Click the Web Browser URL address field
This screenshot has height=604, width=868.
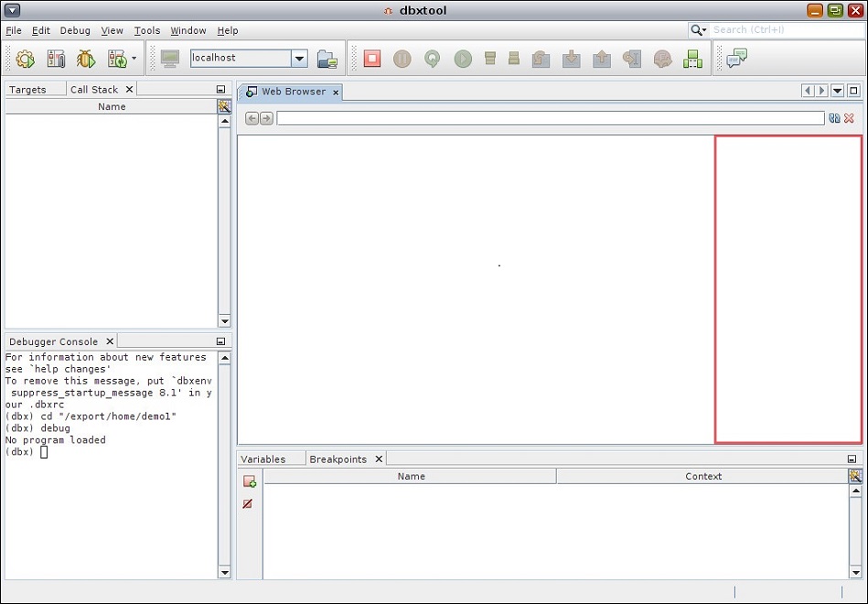click(x=551, y=118)
